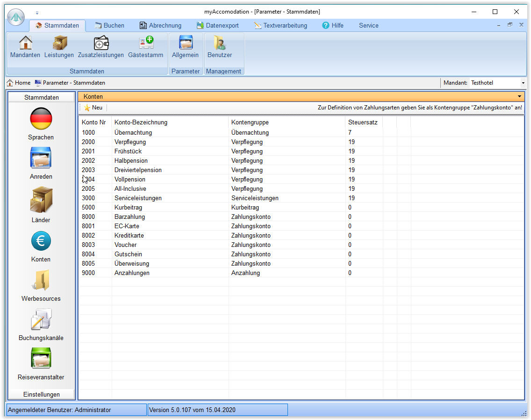Open the Hilfe tab
The width and height of the screenshot is (531, 420).
tap(333, 25)
